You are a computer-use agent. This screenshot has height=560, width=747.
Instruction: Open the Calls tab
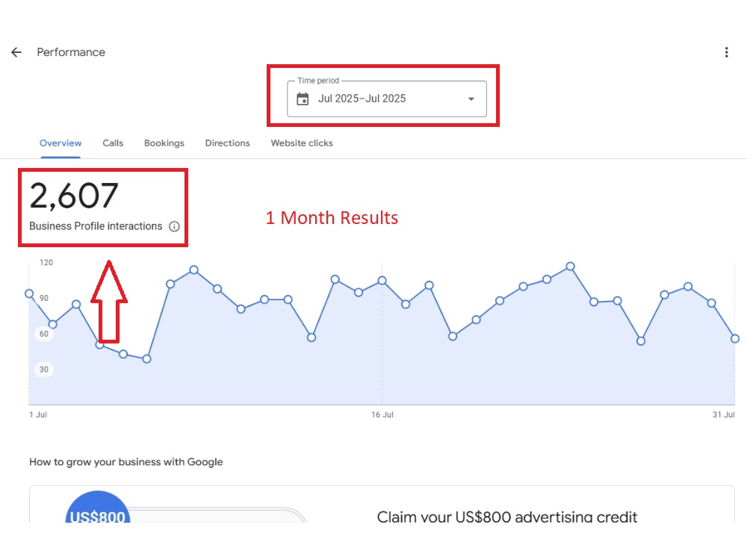113,143
